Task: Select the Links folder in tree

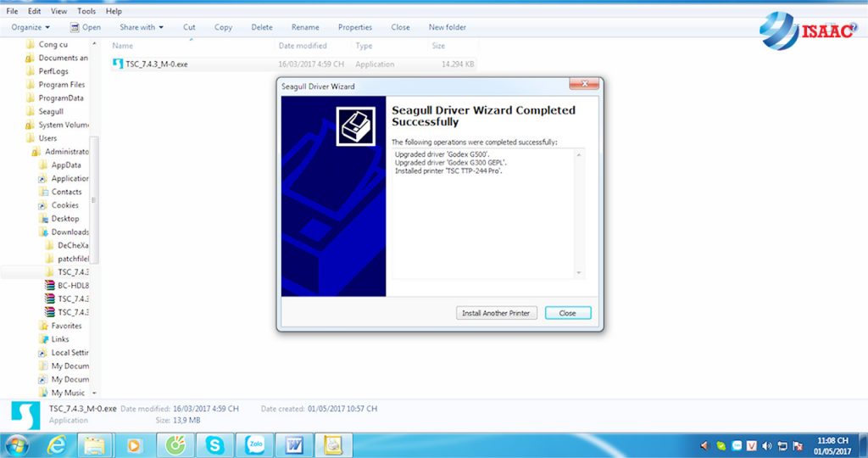Action: (60, 339)
